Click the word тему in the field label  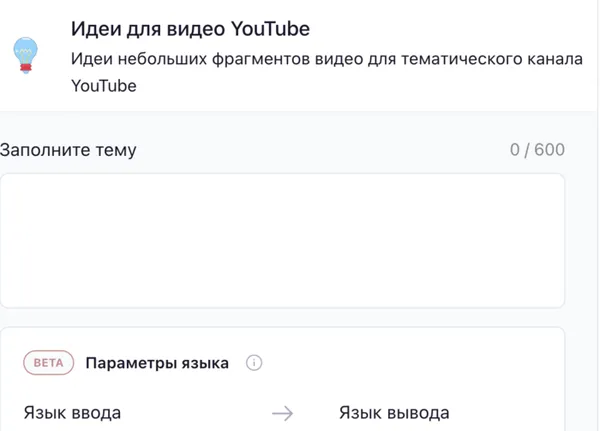tap(112, 150)
